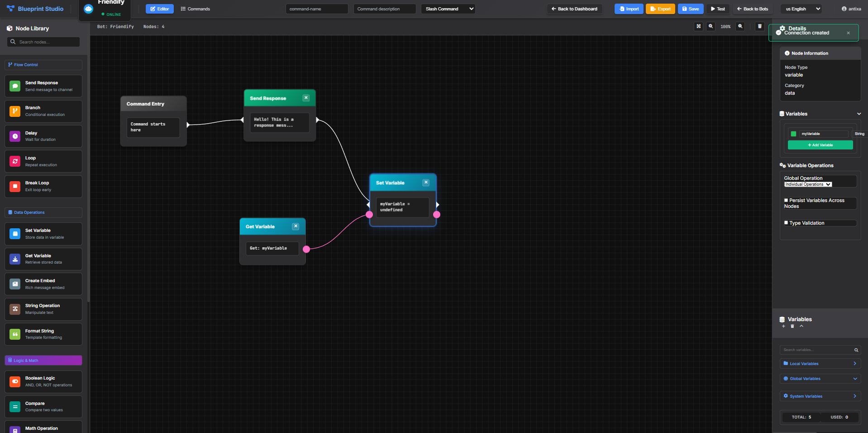
Task: Focus the Command description input field
Action: tap(385, 9)
